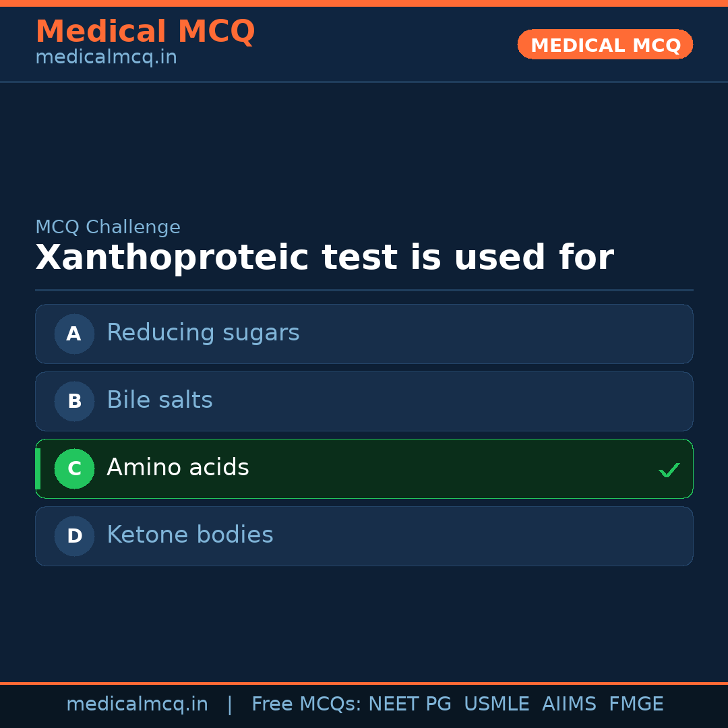The image size is (728, 728).
Task: Choose the Bile salts answer
Action: tap(160, 400)
